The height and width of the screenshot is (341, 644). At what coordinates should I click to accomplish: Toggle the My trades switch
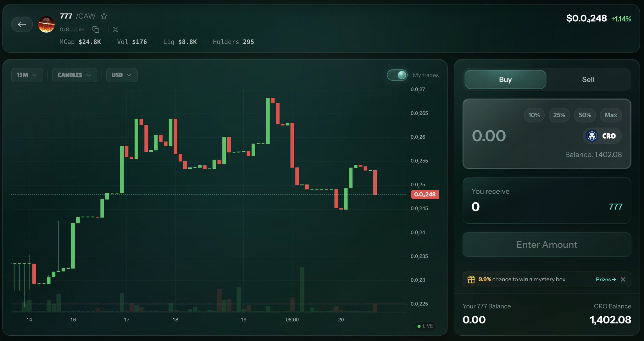[x=397, y=75]
